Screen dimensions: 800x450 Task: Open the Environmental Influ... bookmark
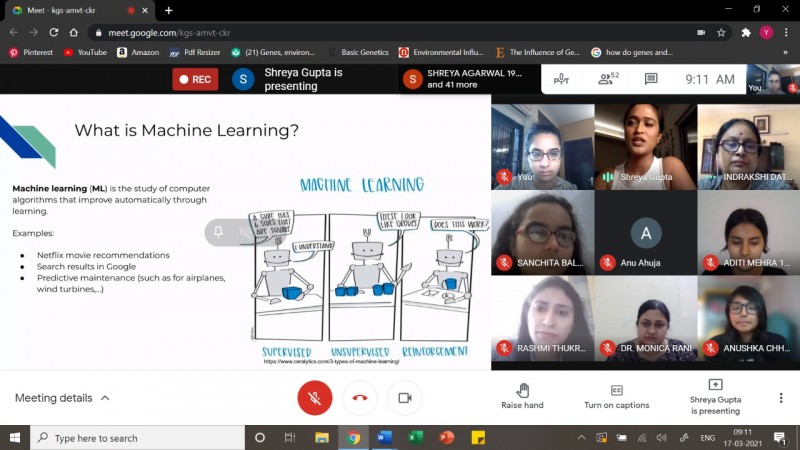441,52
